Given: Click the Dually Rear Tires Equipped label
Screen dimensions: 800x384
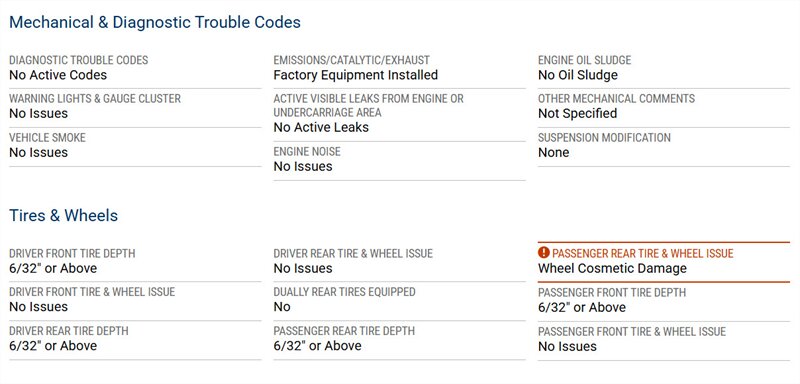Looking at the screenshot, I should pos(344,292).
